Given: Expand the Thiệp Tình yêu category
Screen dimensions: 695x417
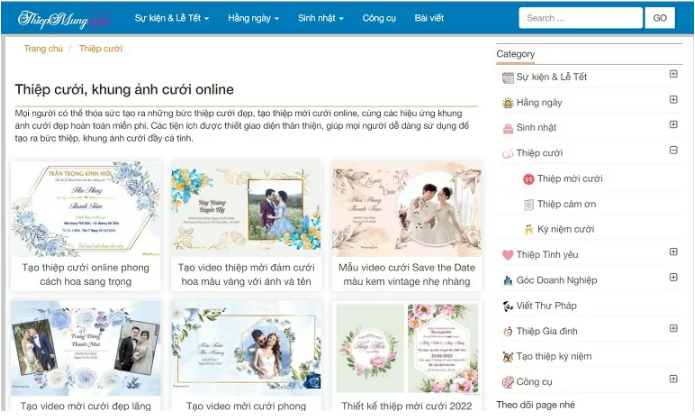Looking at the screenshot, I should [x=673, y=253].
